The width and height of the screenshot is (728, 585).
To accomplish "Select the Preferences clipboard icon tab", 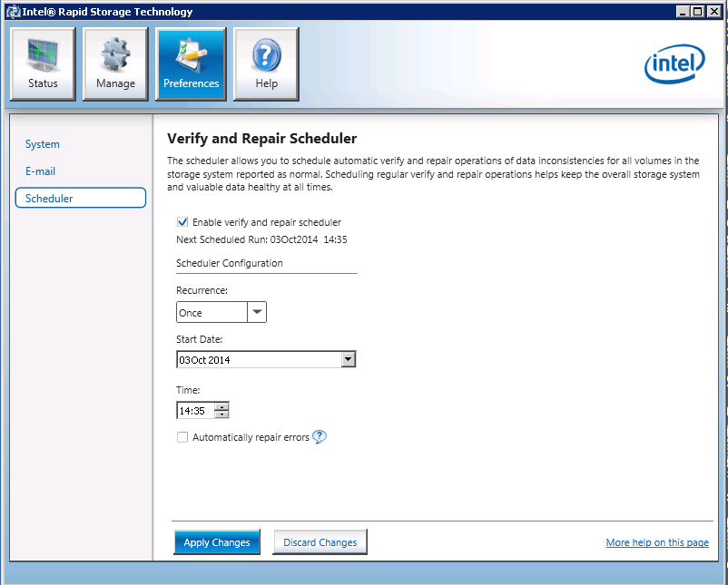I will coord(191,63).
